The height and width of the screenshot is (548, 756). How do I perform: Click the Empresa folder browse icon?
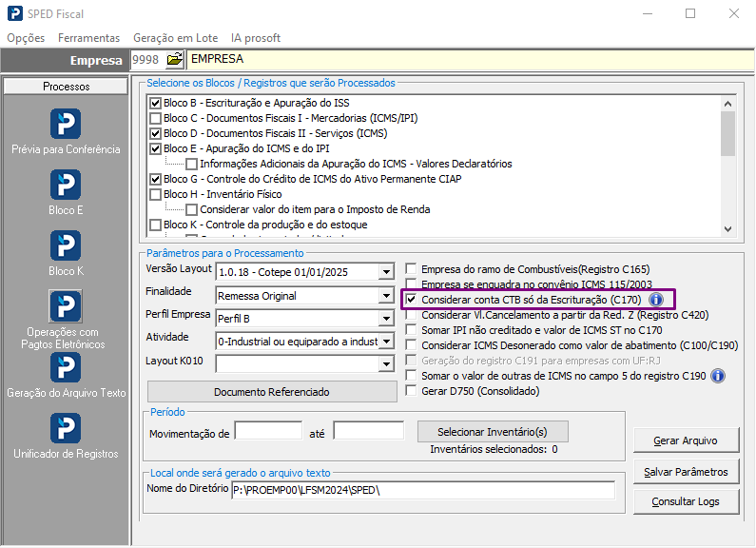[x=174, y=60]
